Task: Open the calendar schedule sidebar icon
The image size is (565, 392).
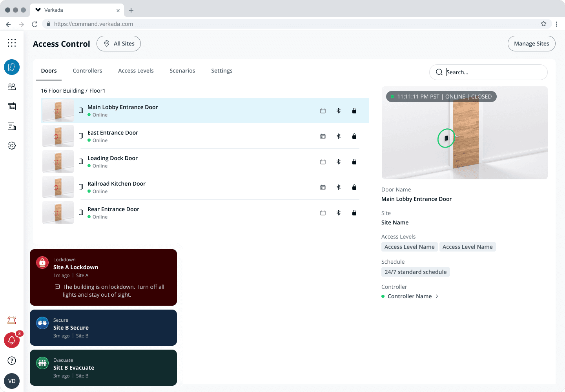Action: click(x=12, y=106)
